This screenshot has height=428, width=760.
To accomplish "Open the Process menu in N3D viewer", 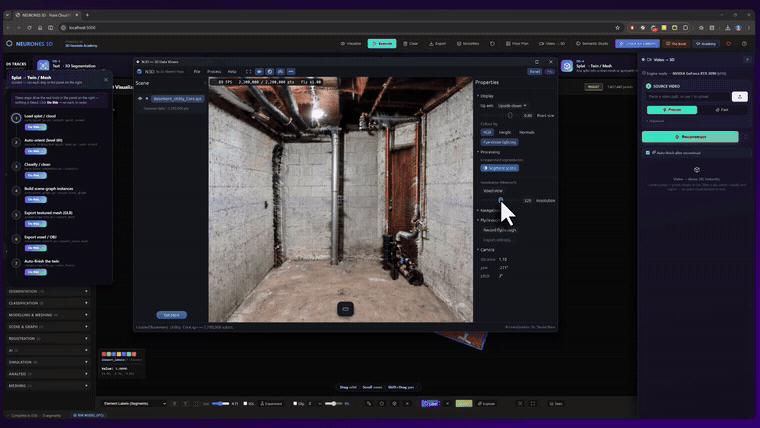I will 214,72.
